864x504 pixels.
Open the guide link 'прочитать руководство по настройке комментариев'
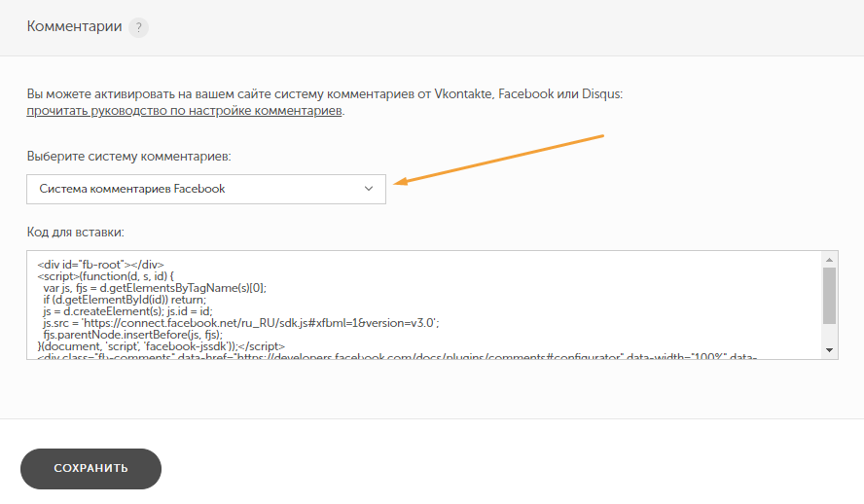185,111
